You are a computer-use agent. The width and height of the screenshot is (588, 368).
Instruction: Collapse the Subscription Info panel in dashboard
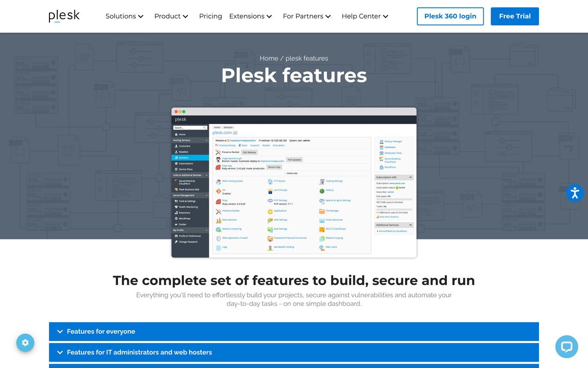(411, 177)
